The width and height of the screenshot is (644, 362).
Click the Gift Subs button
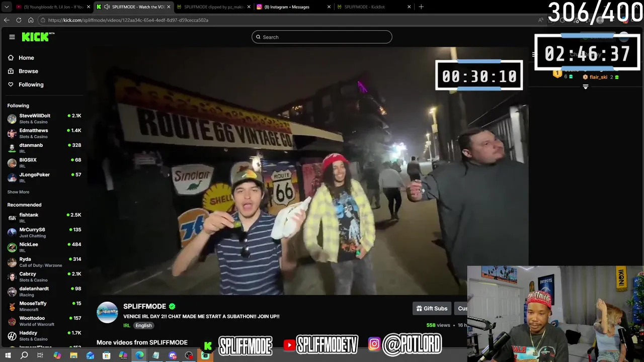tap(431, 308)
